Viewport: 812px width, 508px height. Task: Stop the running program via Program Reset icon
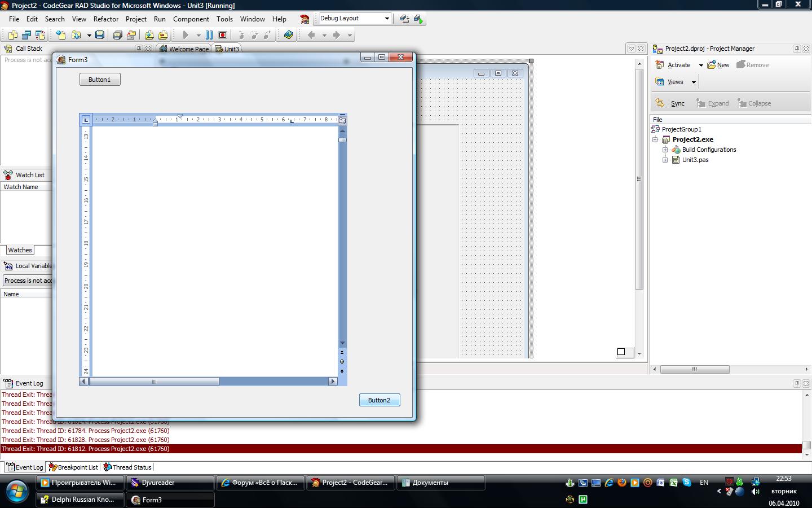(x=223, y=35)
